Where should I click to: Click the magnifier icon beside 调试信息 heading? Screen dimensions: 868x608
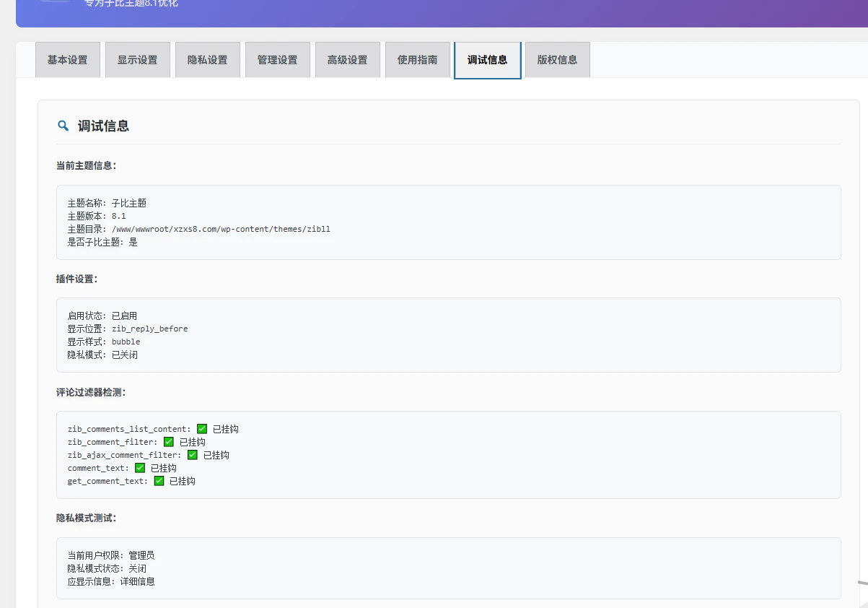pyautogui.click(x=63, y=126)
